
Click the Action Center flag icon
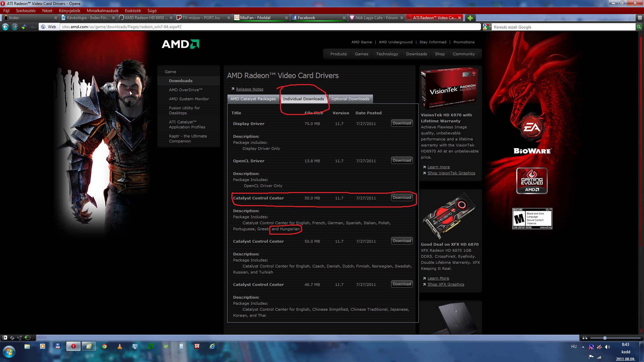(591, 357)
